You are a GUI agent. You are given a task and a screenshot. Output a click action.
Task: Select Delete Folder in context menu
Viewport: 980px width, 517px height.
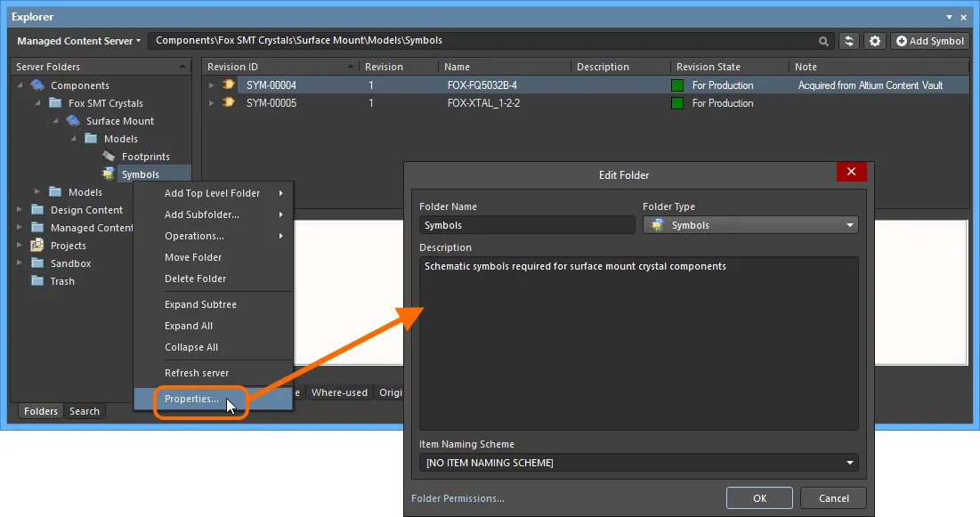pos(213,279)
